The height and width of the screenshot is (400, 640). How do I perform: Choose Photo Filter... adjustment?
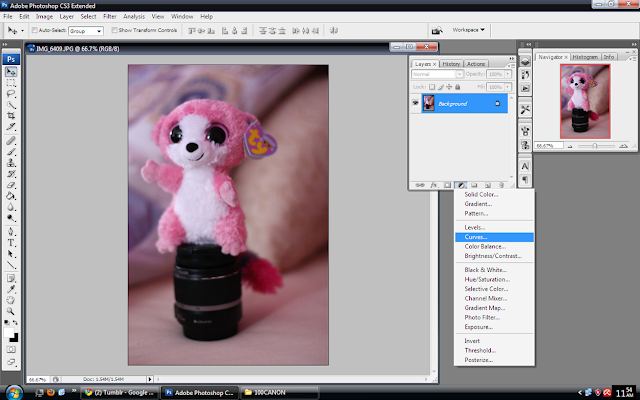tap(494, 318)
